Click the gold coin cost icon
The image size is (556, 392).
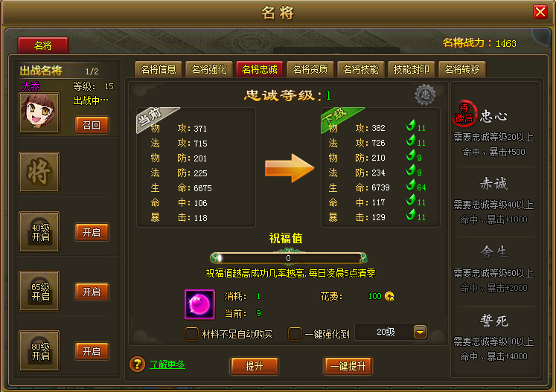tap(389, 296)
